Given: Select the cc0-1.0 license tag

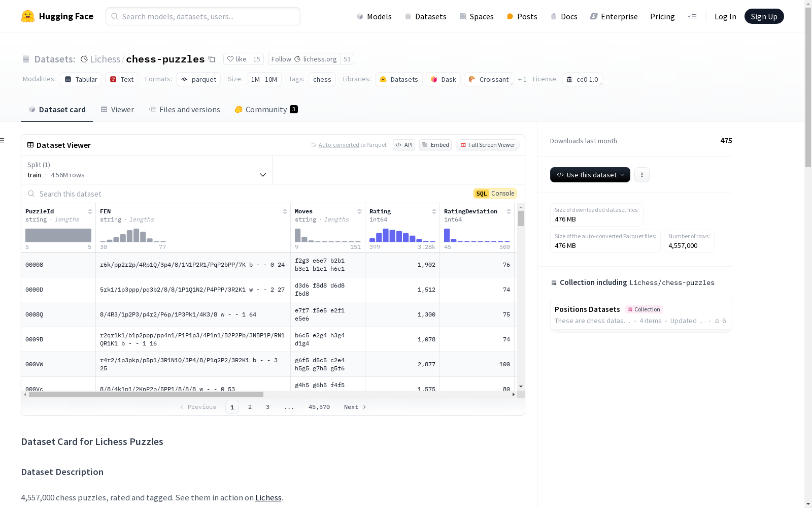Looking at the screenshot, I should 582,79.
